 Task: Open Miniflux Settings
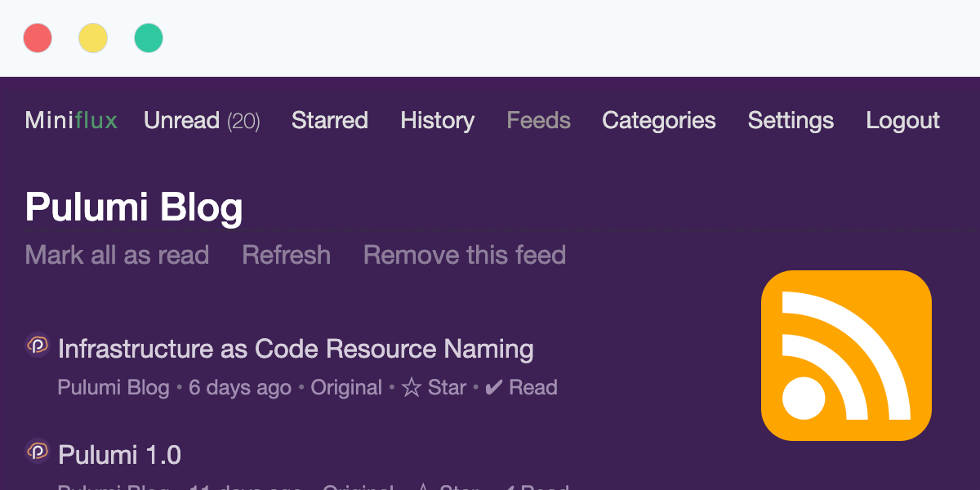791,121
